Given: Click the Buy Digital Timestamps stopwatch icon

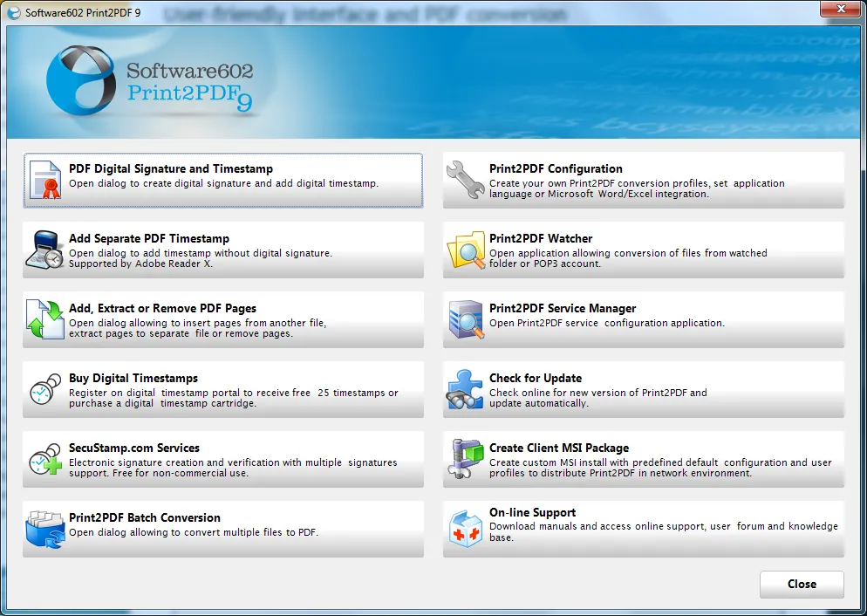Looking at the screenshot, I should pyautogui.click(x=44, y=390).
